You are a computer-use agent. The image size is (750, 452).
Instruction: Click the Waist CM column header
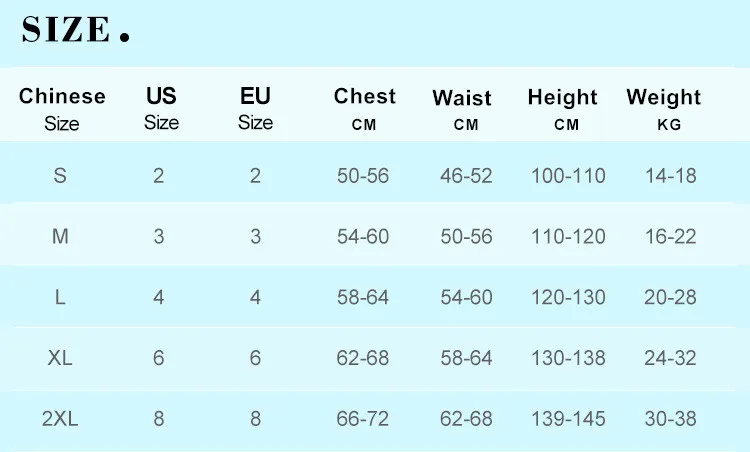point(462,110)
